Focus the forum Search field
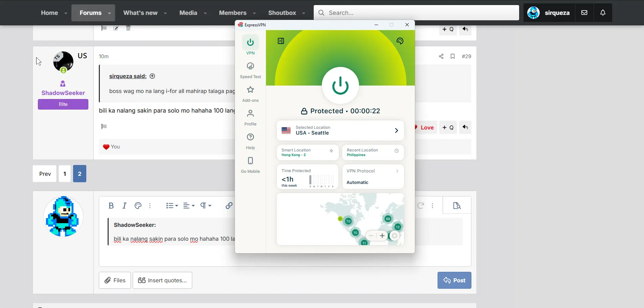Image resolution: width=644 pixels, height=308 pixels. (416, 13)
